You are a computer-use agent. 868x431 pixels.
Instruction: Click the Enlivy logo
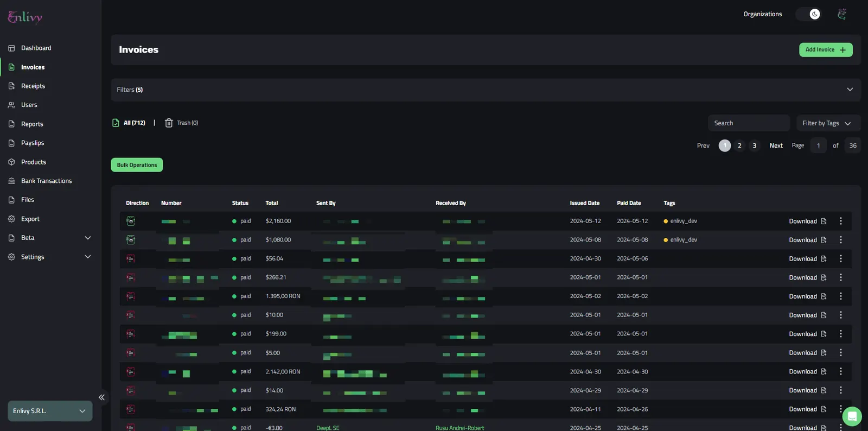click(25, 17)
